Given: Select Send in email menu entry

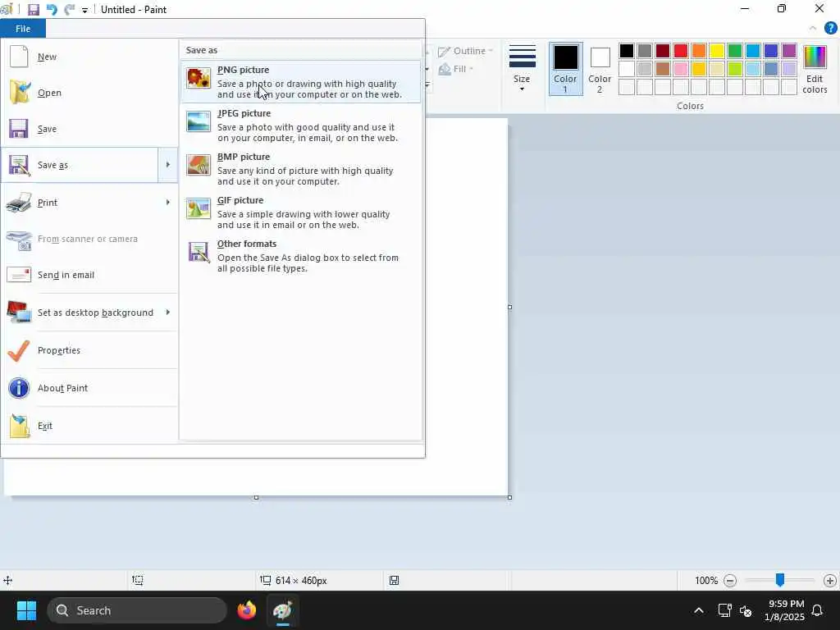Looking at the screenshot, I should pyautogui.click(x=89, y=274).
